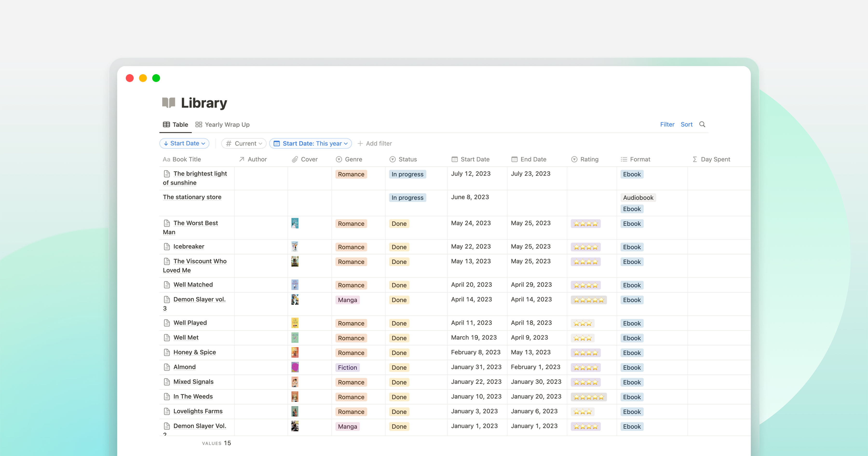Click the Start Date calendar column header
This screenshot has height=456, width=868.
click(470, 159)
